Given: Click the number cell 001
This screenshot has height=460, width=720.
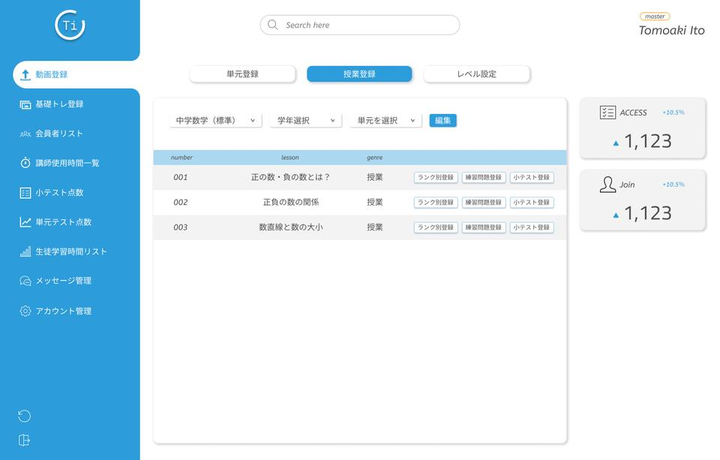Looking at the screenshot, I should [x=180, y=177].
